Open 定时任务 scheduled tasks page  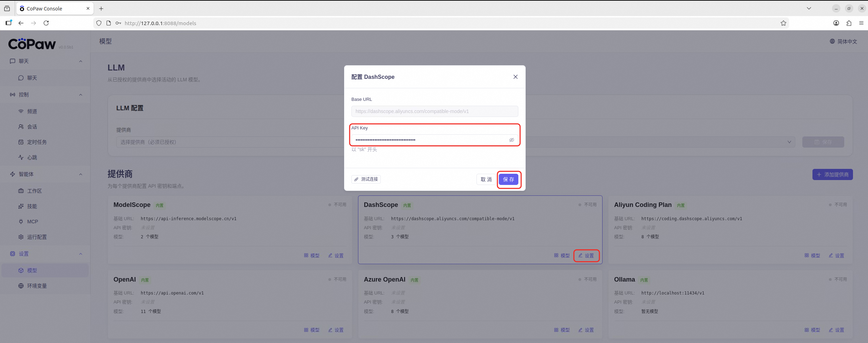pos(45,142)
